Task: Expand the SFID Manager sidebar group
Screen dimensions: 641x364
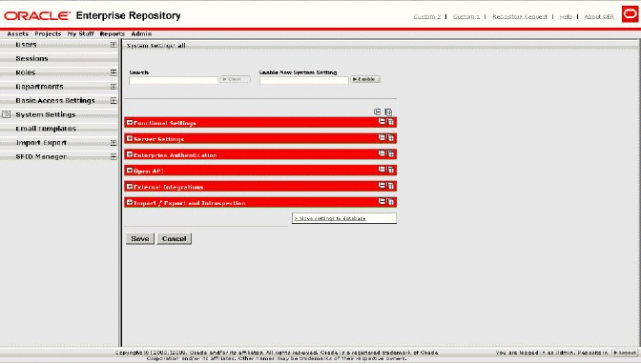Action: (114, 156)
